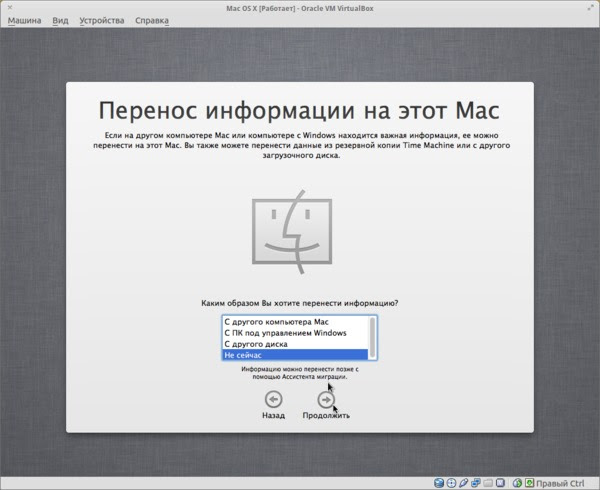
Task: Click the Назад label
Action: tap(274, 415)
